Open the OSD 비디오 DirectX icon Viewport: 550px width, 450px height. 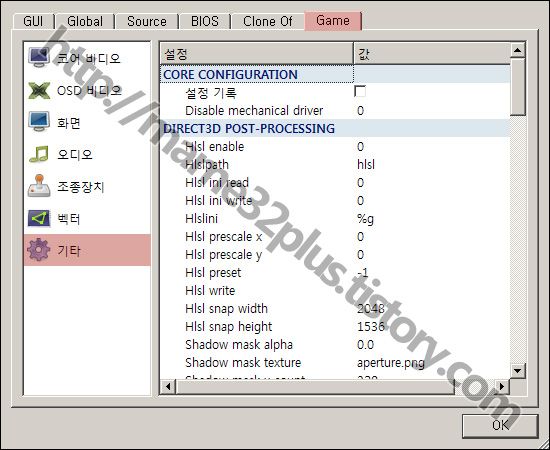(x=39, y=90)
